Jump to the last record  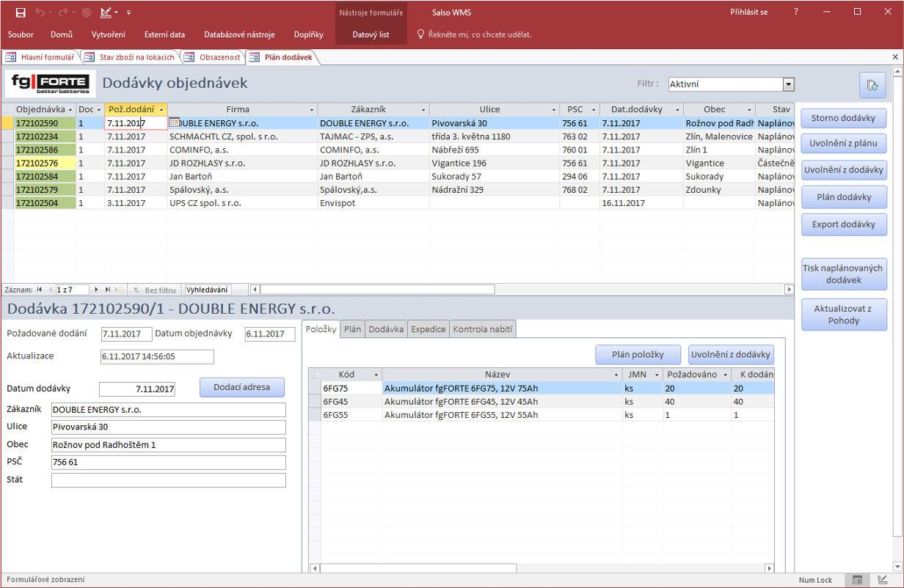tap(107, 290)
